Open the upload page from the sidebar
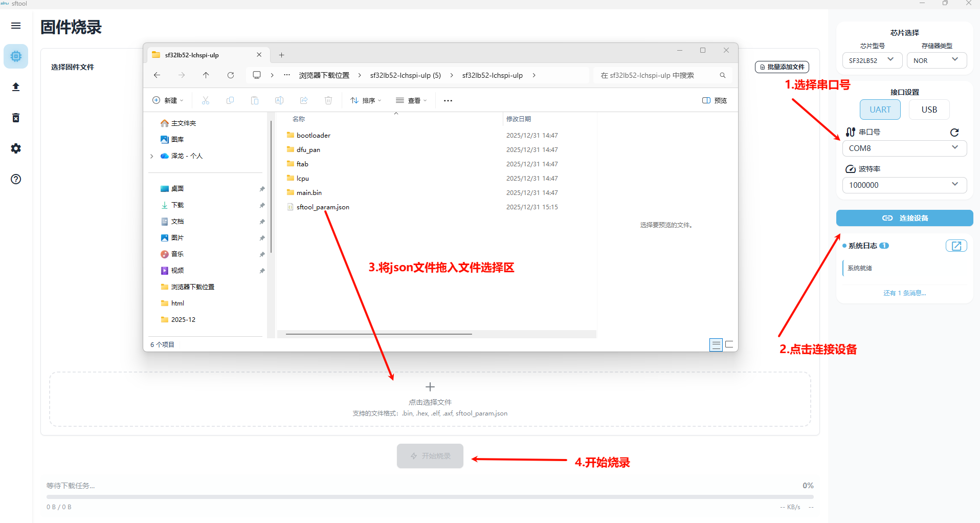Image resolution: width=980 pixels, height=523 pixels. pos(16,87)
